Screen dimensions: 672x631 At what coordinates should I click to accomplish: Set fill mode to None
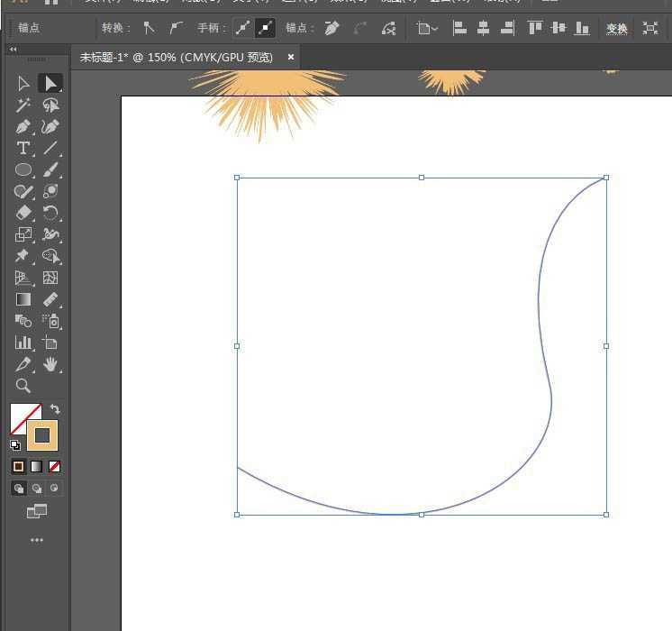point(55,467)
